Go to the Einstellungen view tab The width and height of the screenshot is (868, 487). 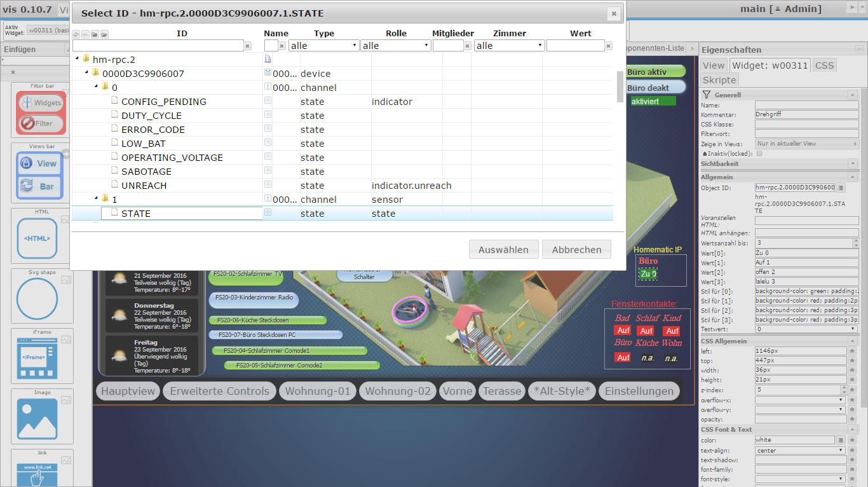tap(639, 391)
